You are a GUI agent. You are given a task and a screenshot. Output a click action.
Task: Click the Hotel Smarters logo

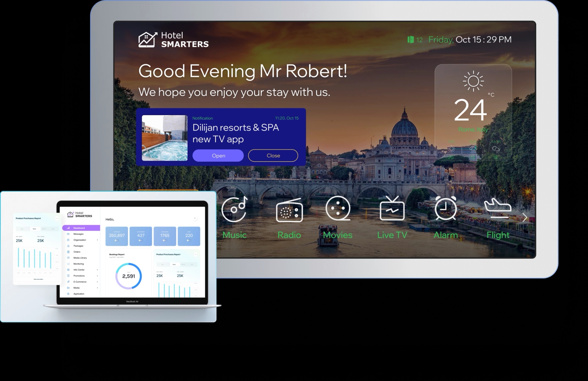[x=174, y=40]
